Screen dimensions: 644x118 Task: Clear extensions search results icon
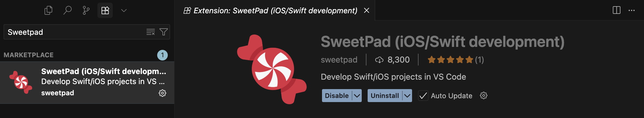coord(151,32)
